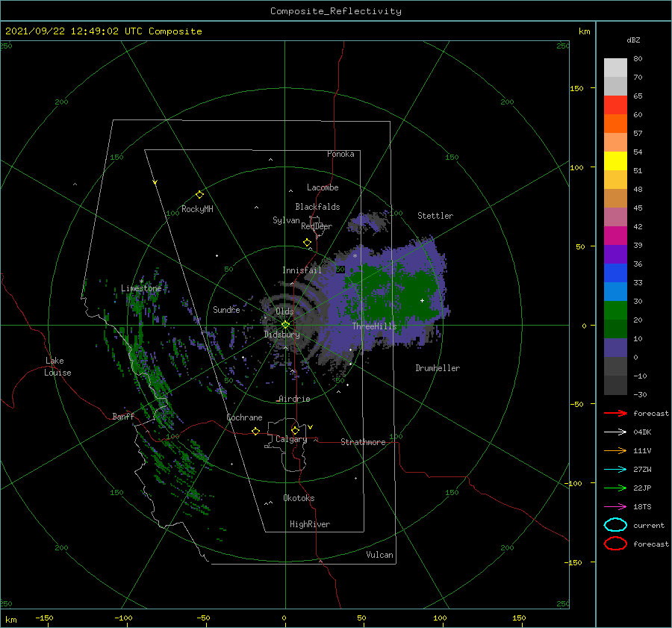Image resolution: width=672 pixels, height=628 pixels.
Task: Click the Banff city label
Action: (123, 416)
